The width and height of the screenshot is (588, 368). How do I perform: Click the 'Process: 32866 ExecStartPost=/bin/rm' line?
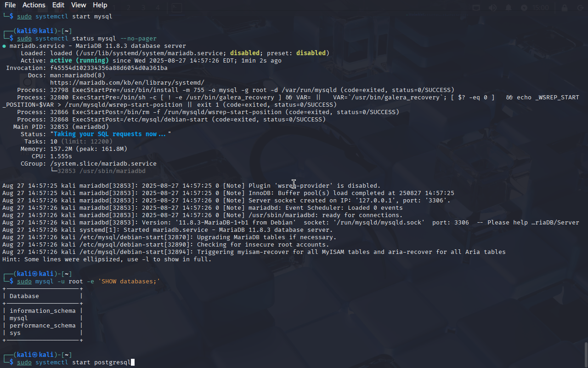pos(208,112)
